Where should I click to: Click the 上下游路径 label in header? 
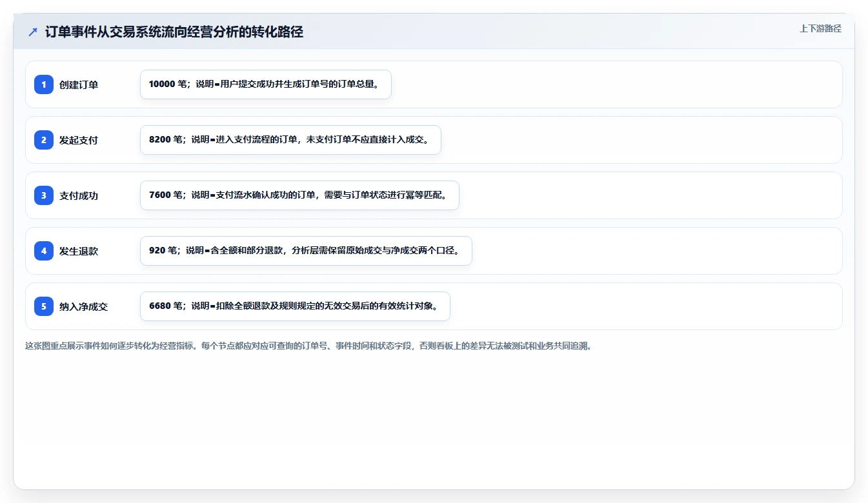(x=820, y=28)
